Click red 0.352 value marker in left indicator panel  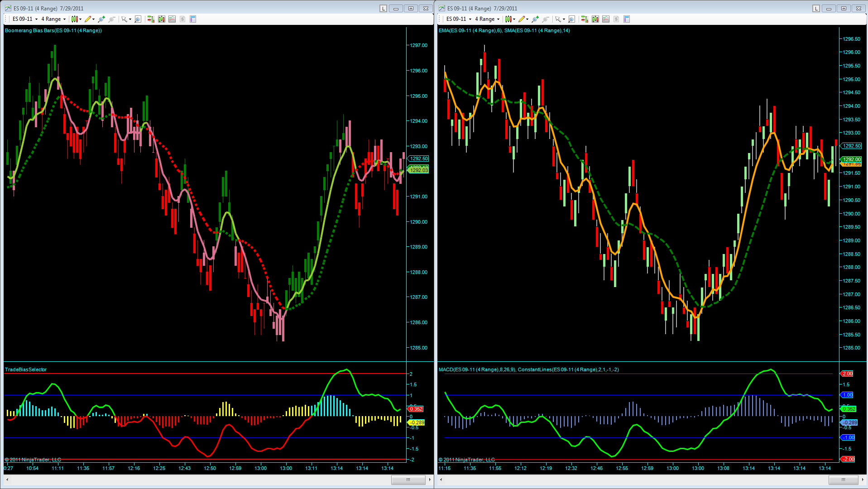[x=416, y=409]
